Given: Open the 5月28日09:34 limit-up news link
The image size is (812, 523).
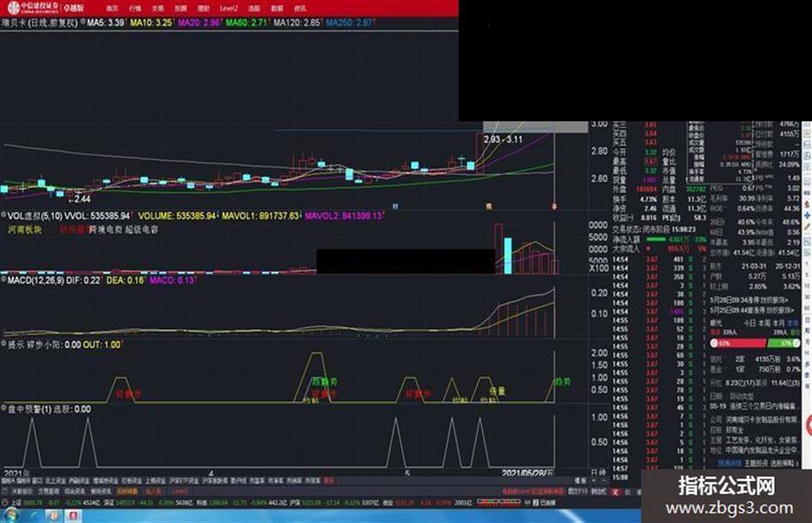Looking at the screenshot, I should tap(749, 301).
